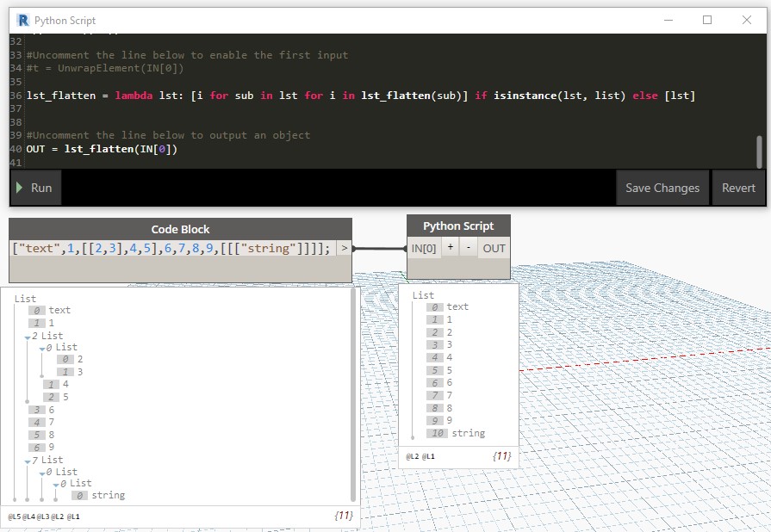The width and height of the screenshot is (771, 532).
Task: Click the Code Block output port arrow
Action: pyautogui.click(x=345, y=248)
